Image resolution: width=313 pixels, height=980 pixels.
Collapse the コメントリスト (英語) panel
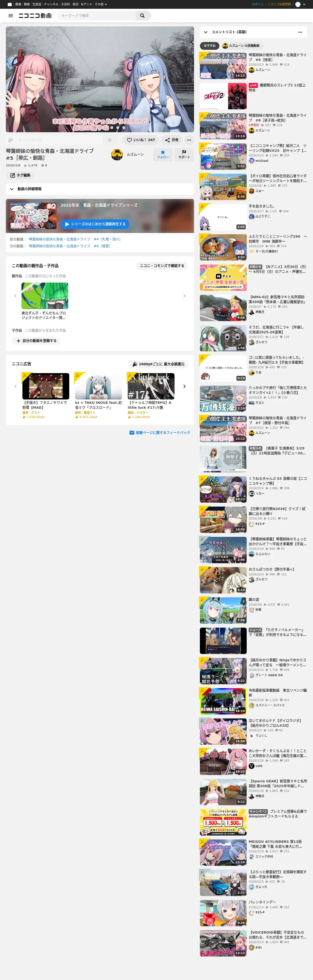[206, 32]
